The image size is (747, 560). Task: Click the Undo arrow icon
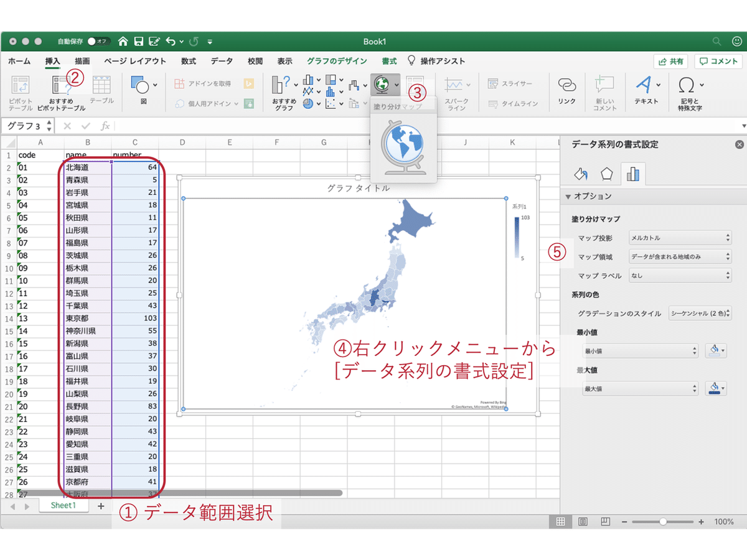(x=171, y=42)
